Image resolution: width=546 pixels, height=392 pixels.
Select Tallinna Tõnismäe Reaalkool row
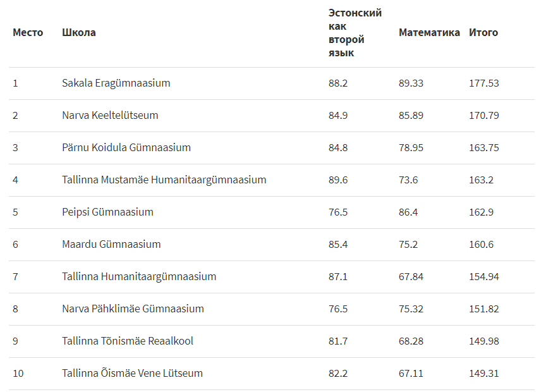point(272,341)
